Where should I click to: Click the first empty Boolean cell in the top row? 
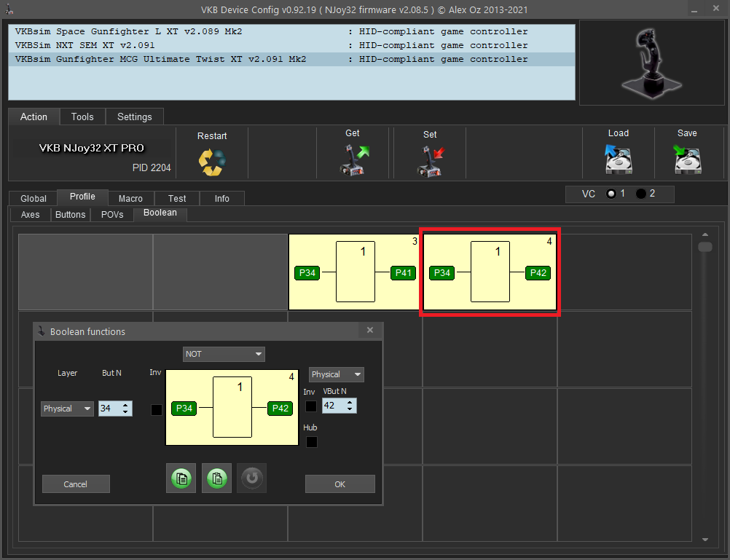[x=86, y=272]
